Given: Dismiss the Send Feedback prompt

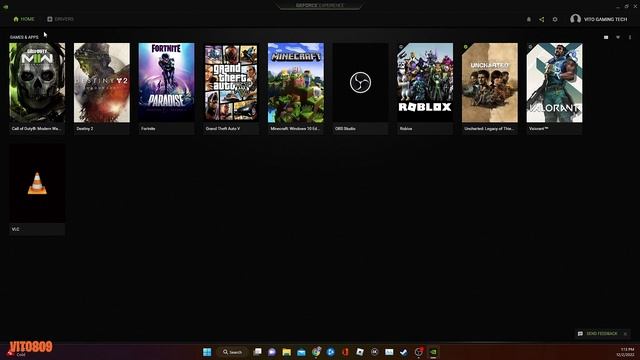Looking at the screenshot, I should [x=625, y=334].
